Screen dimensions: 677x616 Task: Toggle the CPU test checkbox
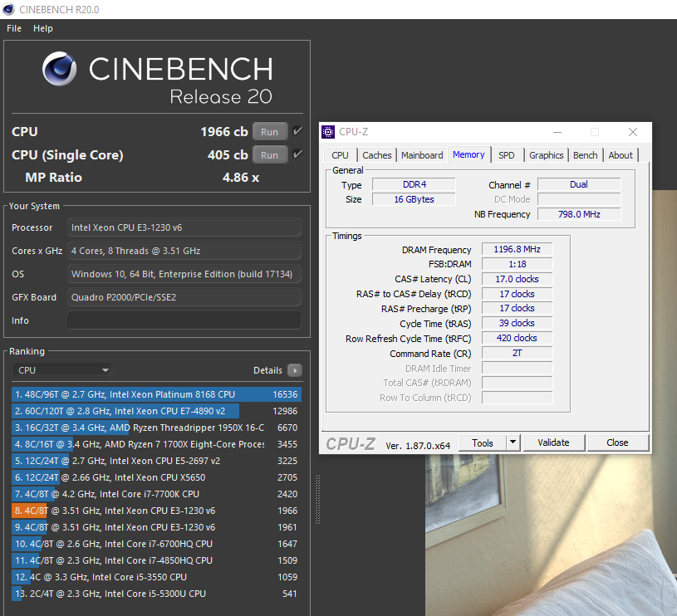[x=297, y=131]
